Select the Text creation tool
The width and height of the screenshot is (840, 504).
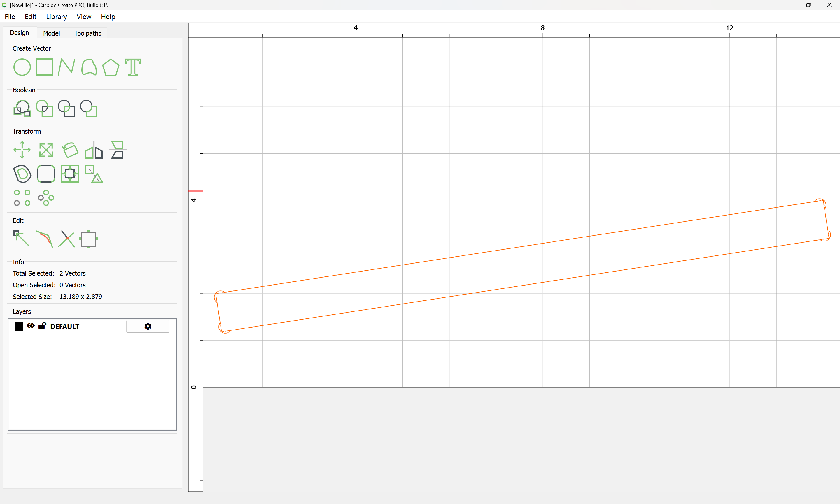pyautogui.click(x=133, y=67)
